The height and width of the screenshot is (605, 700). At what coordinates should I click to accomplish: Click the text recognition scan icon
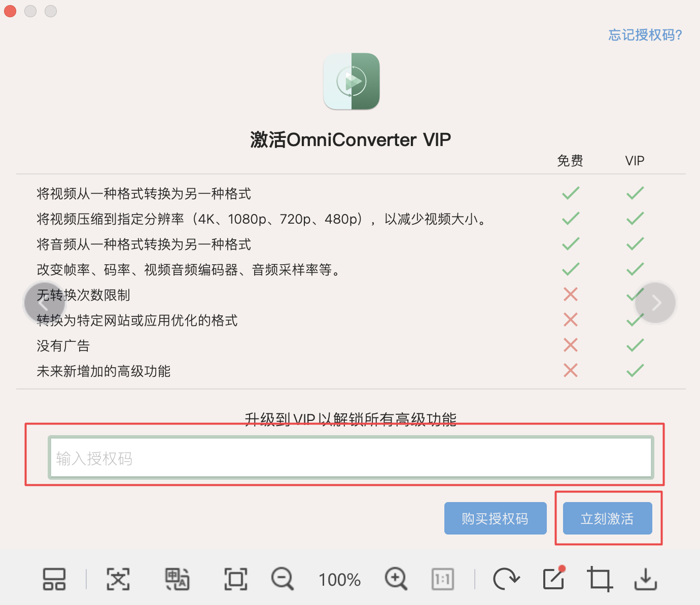tap(118, 579)
